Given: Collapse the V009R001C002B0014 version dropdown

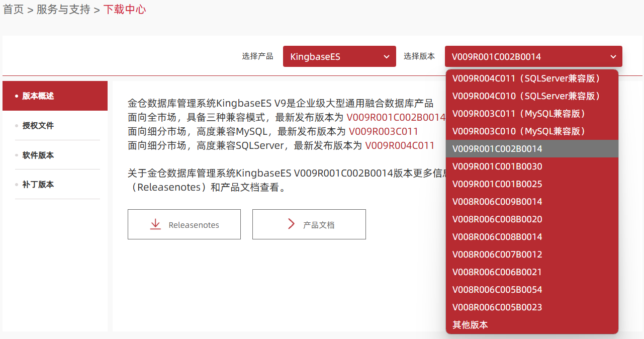Looking at the screenshot, I should pos(533,56).
